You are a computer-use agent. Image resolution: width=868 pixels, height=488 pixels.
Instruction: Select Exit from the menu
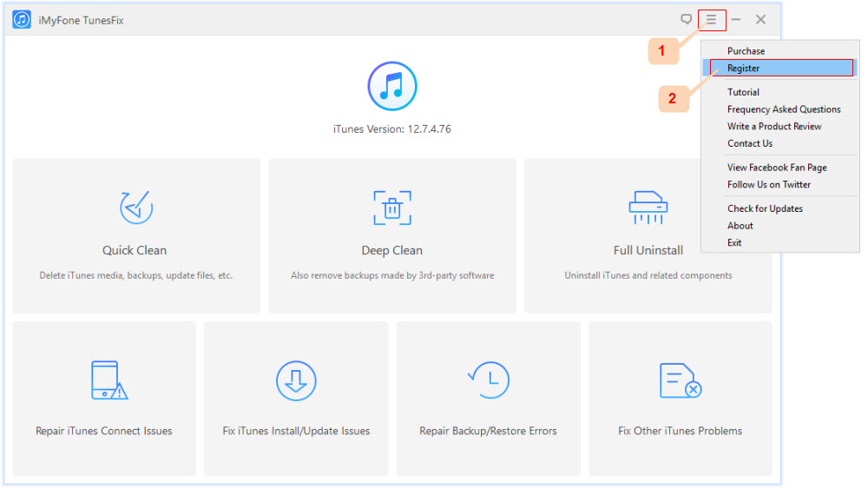tap(734, 242)
